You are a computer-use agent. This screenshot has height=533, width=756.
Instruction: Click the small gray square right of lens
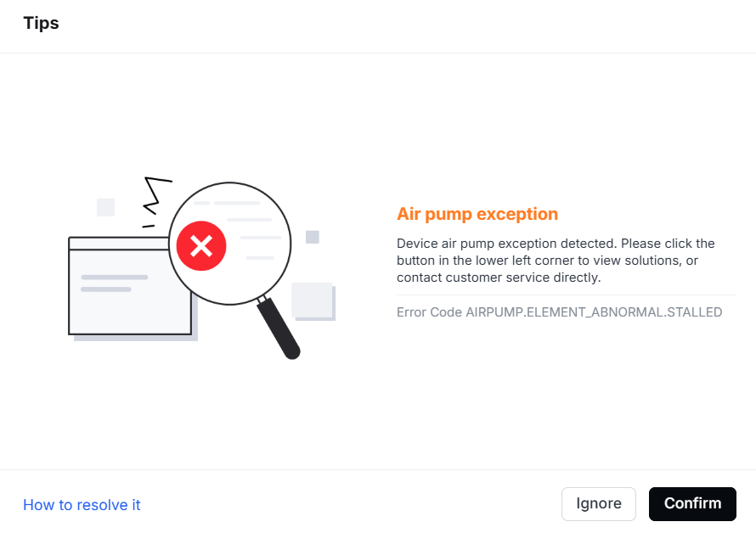(313, 237)
